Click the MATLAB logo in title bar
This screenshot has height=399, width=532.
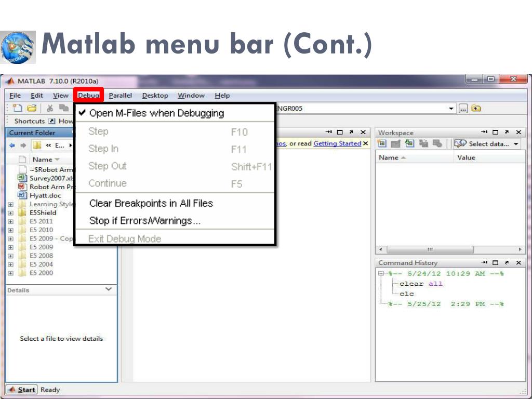point(10,81)
